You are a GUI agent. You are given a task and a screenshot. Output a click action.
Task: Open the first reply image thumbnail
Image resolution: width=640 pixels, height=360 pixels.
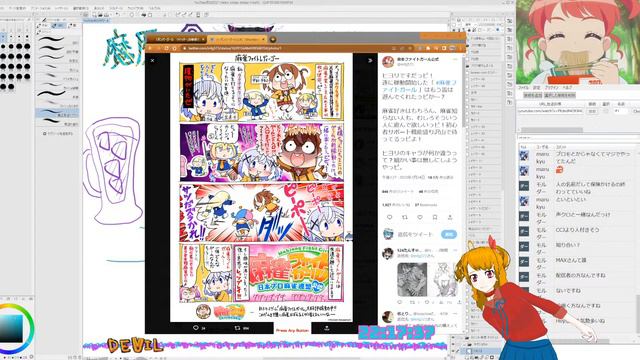(412, 279)
